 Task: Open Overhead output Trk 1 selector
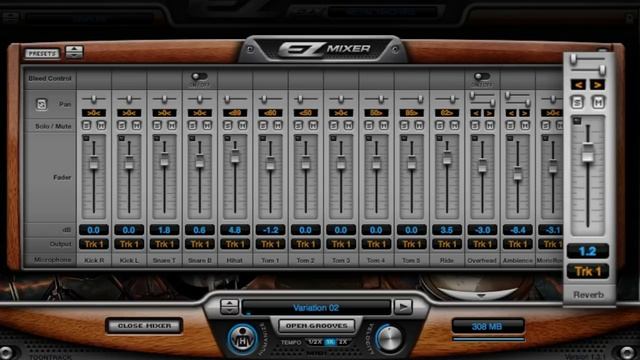click(x=482, y=244)
